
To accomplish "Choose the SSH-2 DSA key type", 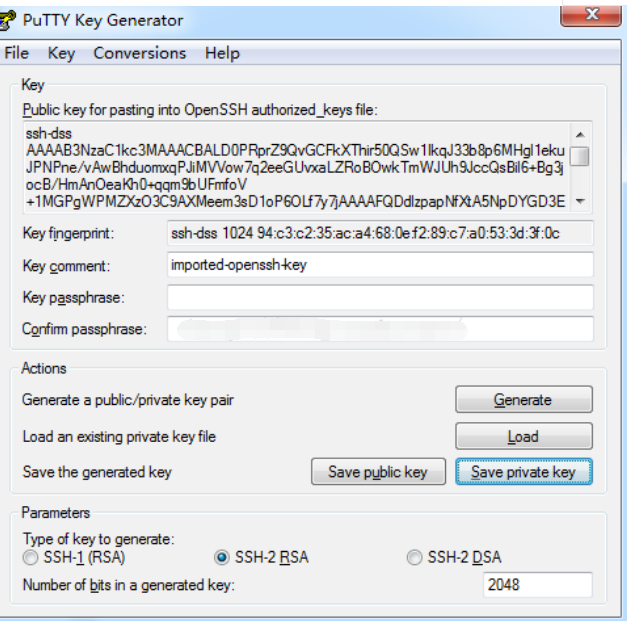I will point(414,558).
